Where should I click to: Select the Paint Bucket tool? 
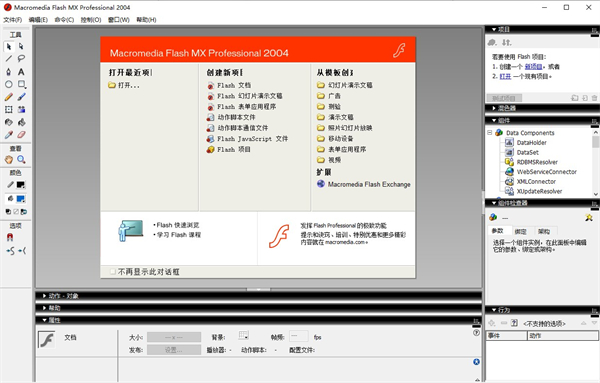[21, 122]
